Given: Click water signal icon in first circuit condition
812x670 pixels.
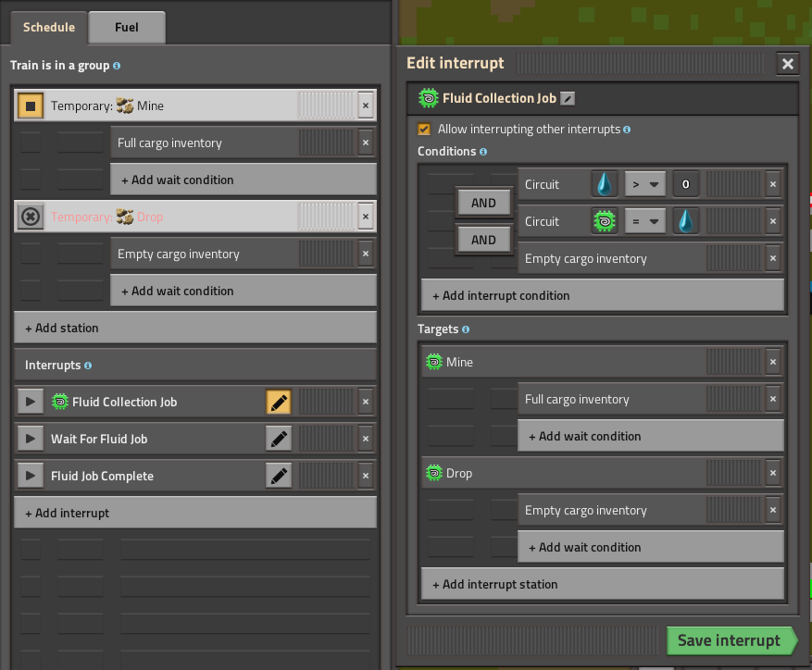Looking at the screenshot, I should click(x=605, y=184).
